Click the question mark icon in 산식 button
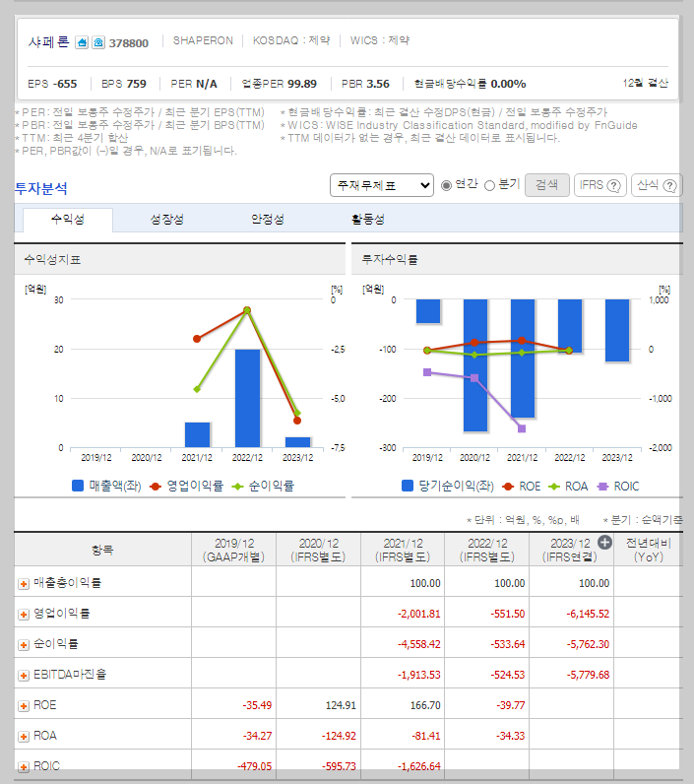Image resolution: width=694 pixels, height=784 pixels. (669, 185)
